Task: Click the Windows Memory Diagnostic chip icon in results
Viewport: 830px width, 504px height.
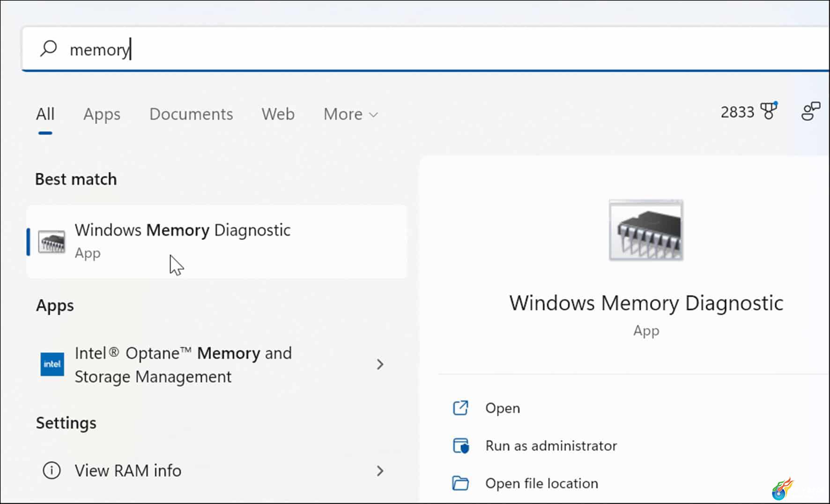Action: tap(52, 242)
